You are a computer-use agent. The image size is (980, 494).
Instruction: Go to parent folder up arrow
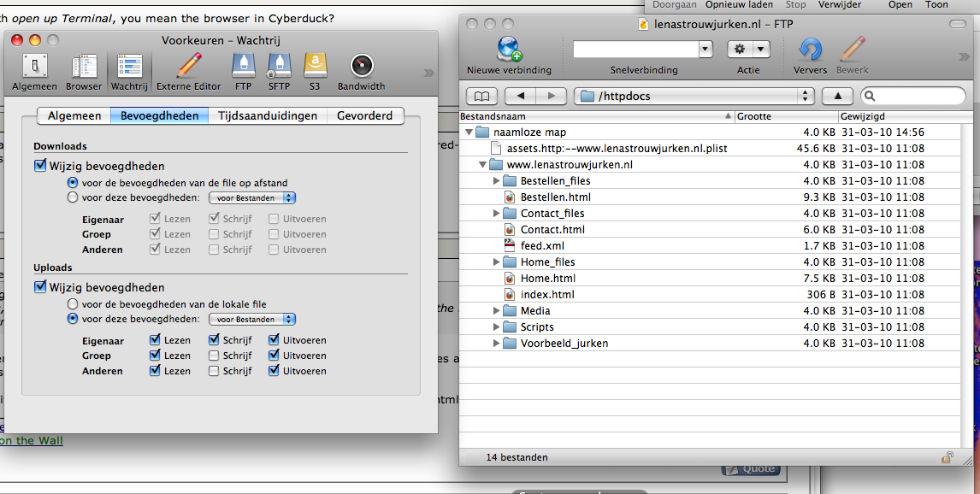[x=837, y=96]
